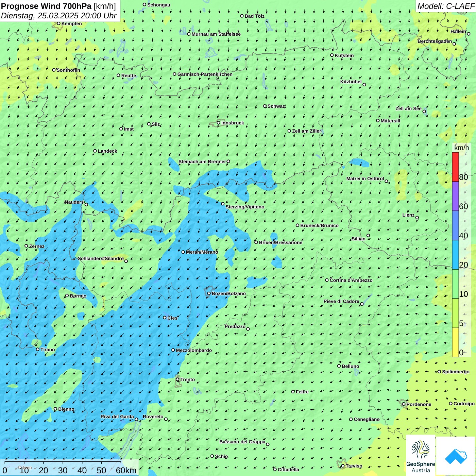Click the Cortina d'Ampezzo label
476x476 pixels.
tap(351, 280)
